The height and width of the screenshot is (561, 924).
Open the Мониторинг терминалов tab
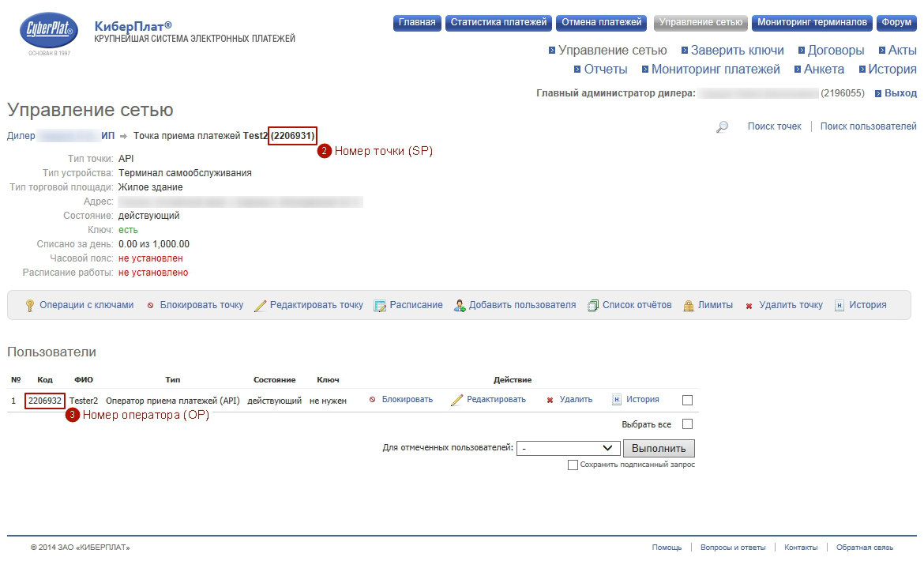[812, 23]
